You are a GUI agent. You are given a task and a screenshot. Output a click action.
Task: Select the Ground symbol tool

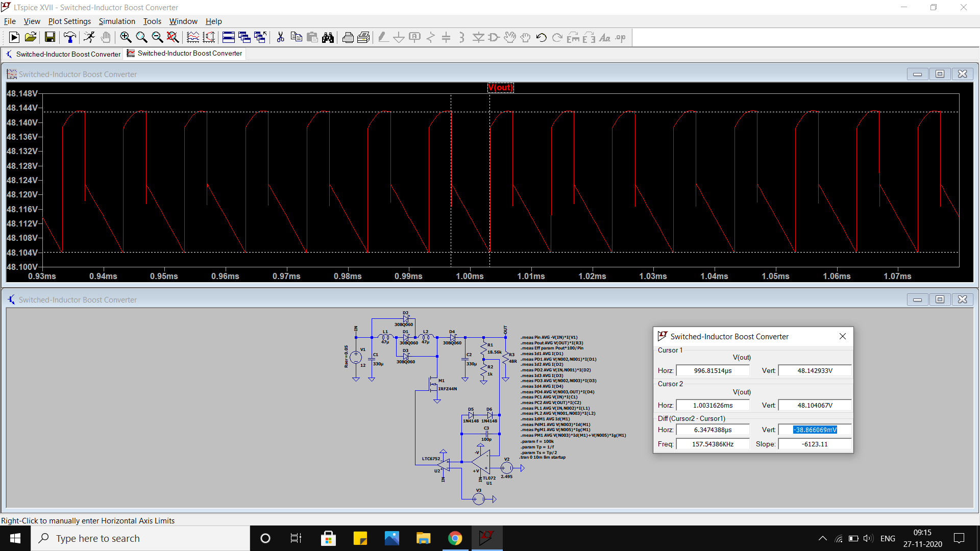pyautogui.click(x=399, y=37)
